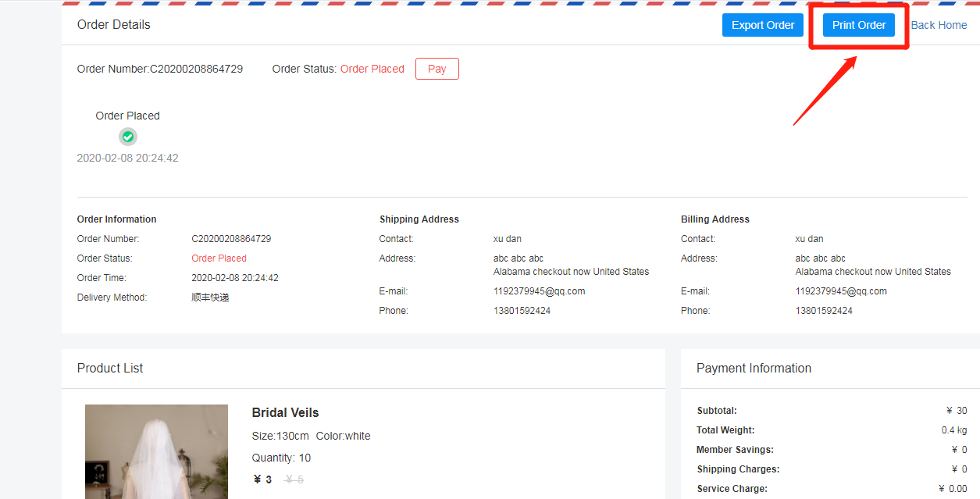Select the Billing Address e-mail value
The width and height of the screenshot is (980, 499).
point(841,291)
